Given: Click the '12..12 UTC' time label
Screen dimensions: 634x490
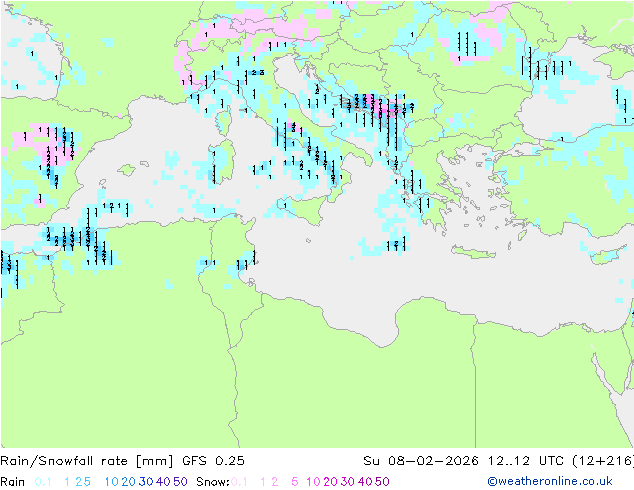Looking at the screenshot, I should [x=526, y=461].
